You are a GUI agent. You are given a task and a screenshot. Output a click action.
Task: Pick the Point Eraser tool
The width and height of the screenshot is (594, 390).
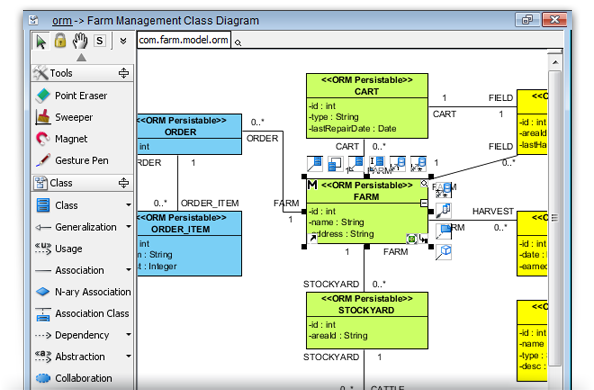point(72,96)
